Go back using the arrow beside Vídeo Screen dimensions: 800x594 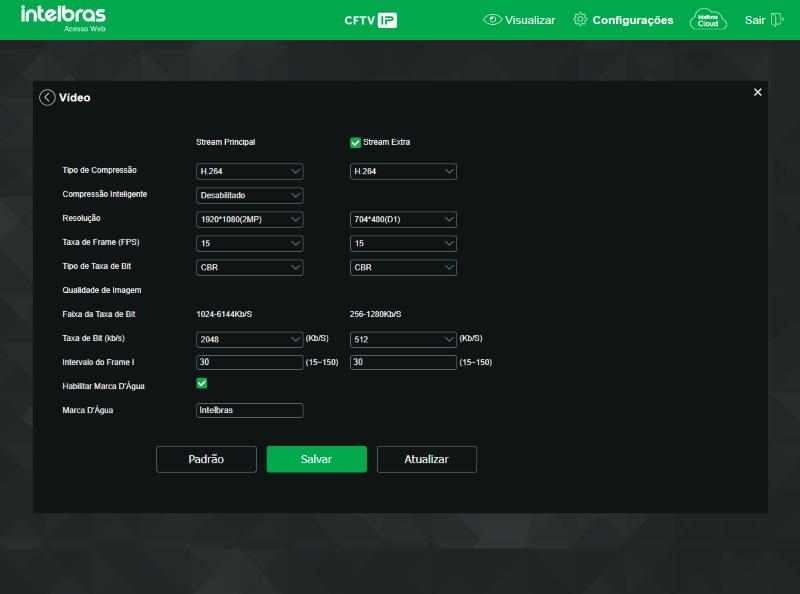click(x=47, y=97)
